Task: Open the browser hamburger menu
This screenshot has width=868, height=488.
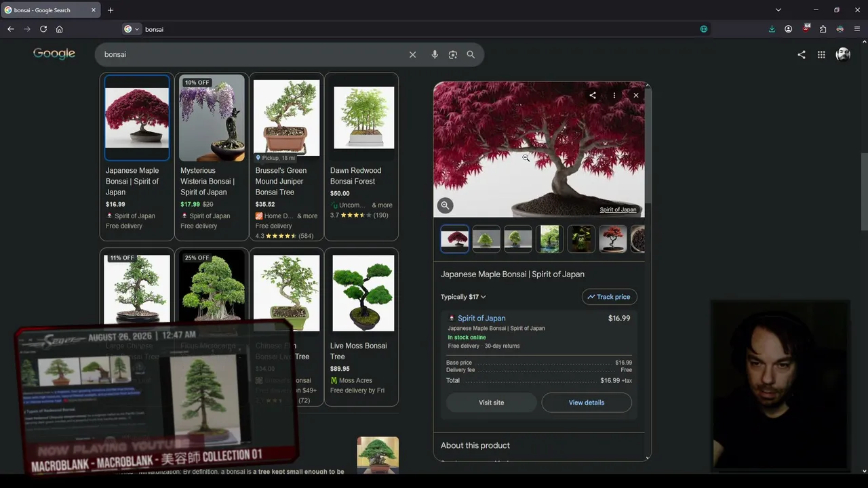Action: (x=857, y=29)
